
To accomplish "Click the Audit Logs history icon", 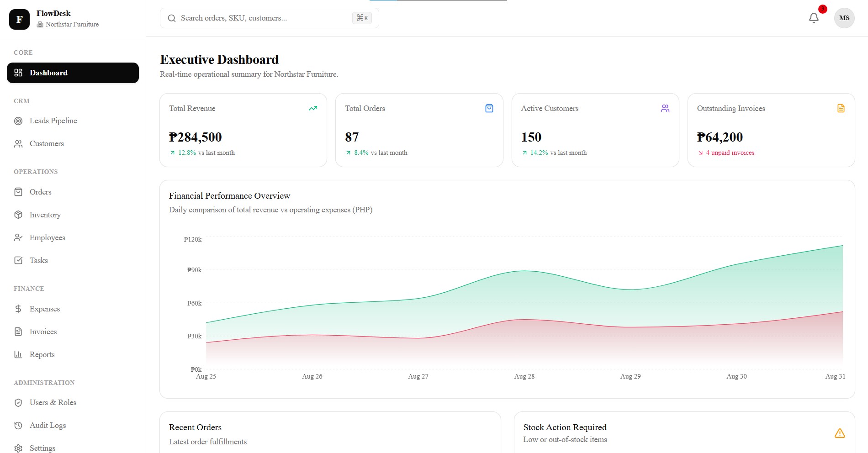I will tap(18, 426).
